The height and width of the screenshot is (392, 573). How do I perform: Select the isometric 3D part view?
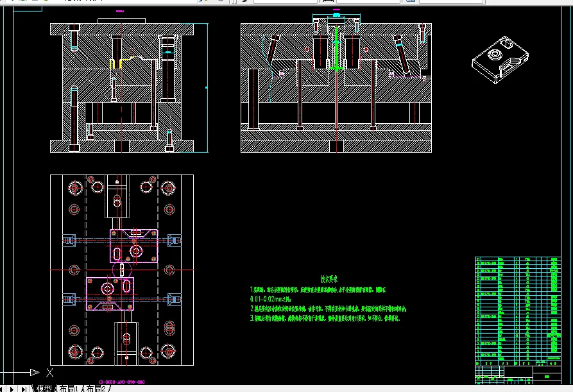pos(500,60)
